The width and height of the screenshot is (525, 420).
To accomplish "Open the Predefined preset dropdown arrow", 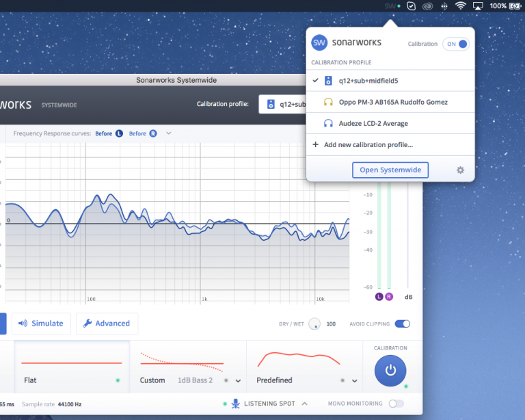I will point(355,381).
